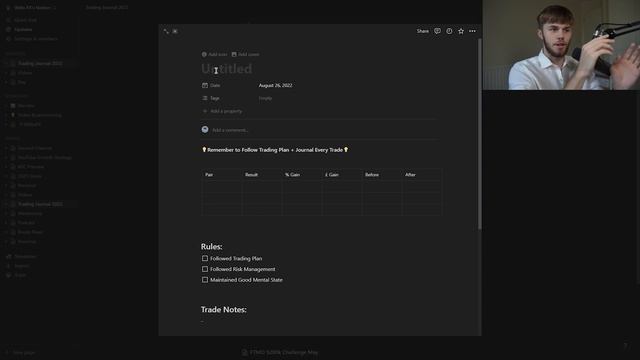
Task: Click the page vertical scrollbar
Action: tap(480, 135)
